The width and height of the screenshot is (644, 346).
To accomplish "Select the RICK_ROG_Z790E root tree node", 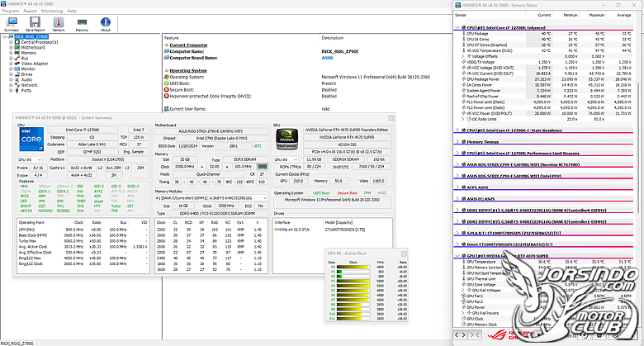I will pos(31,37).
